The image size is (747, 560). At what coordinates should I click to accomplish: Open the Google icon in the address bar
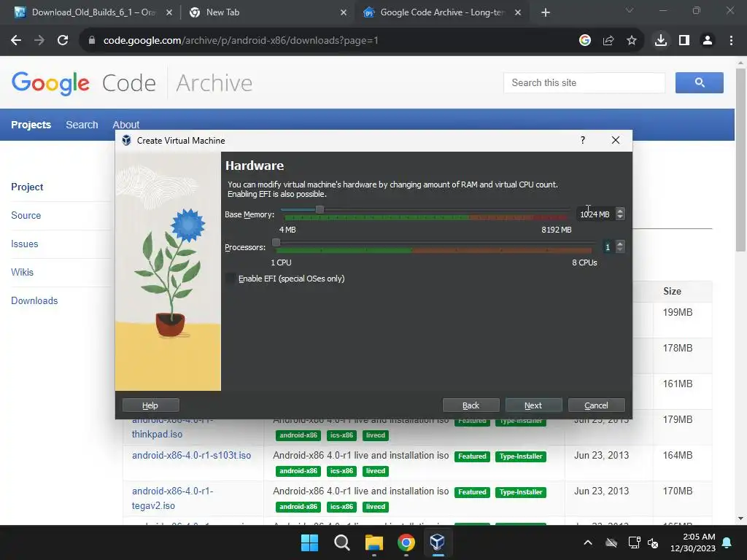point(585,41)
